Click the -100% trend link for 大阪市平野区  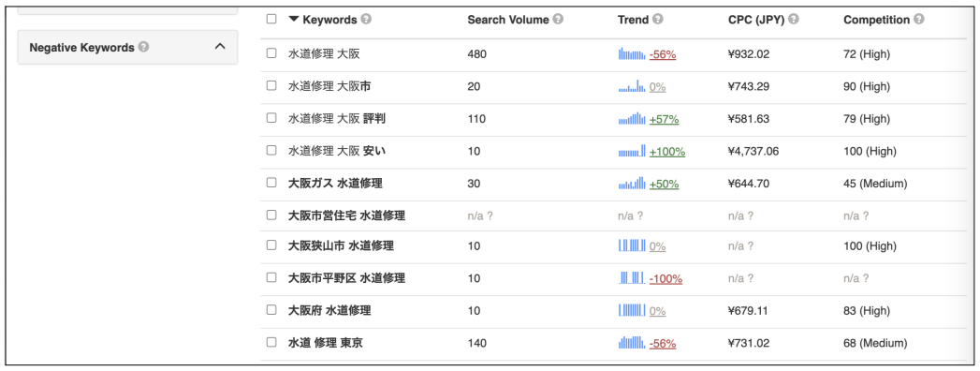pyautogui.click(x=666, y=279)
